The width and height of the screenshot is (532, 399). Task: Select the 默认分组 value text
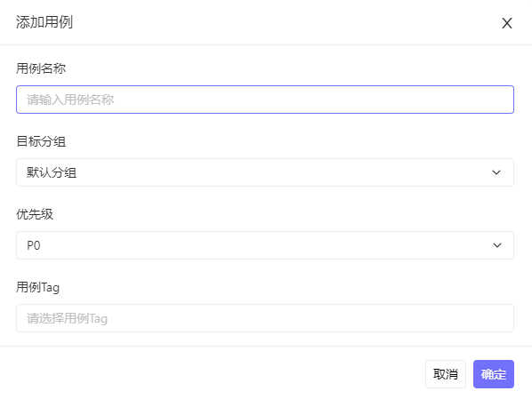pyautogui.click(x=52, y=172)
